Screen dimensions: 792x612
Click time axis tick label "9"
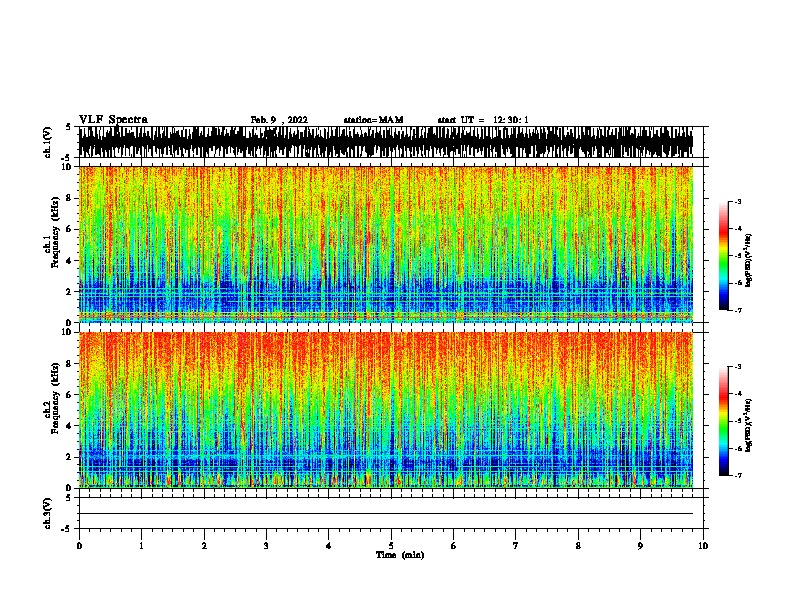[x=640, y=546]
